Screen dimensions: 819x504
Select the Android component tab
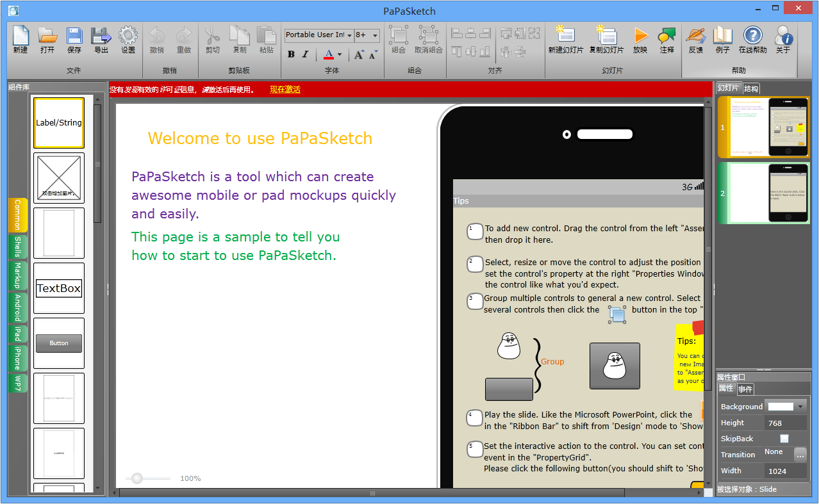tap(17, 308)
